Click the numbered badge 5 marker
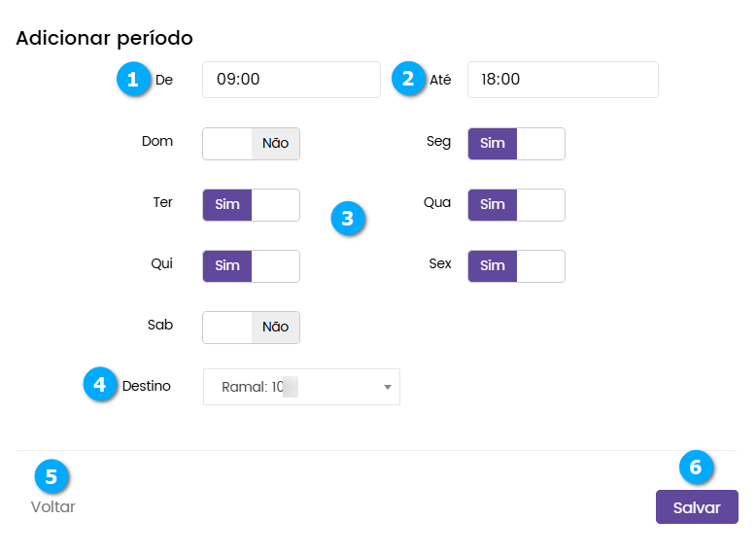 coord(52,476)
